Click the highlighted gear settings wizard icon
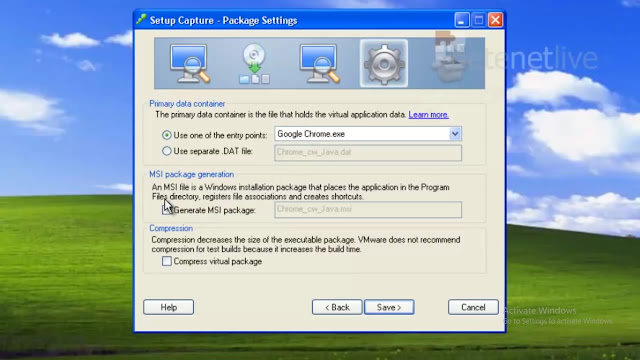 click(384, 63)
